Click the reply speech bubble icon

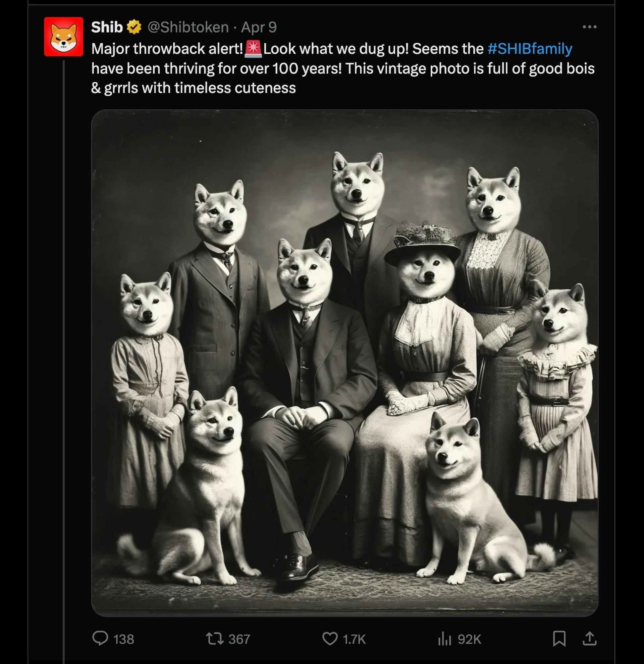100,638
